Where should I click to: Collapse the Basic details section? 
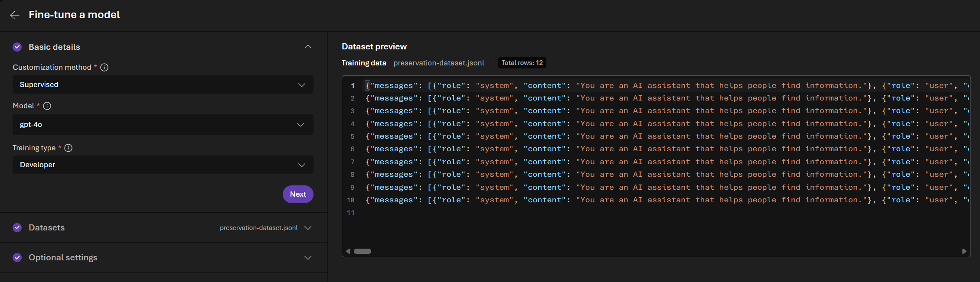tap(308, 47)
